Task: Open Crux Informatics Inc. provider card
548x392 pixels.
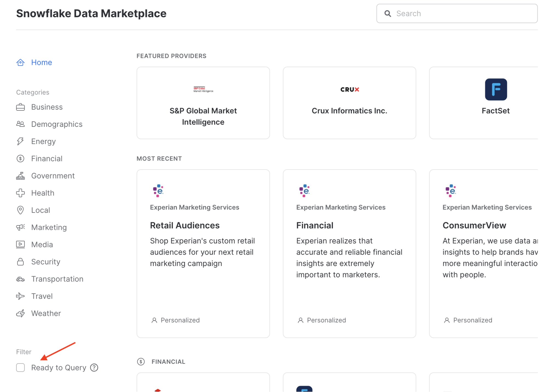Action: pyautogui.click(x=349, y=103)
